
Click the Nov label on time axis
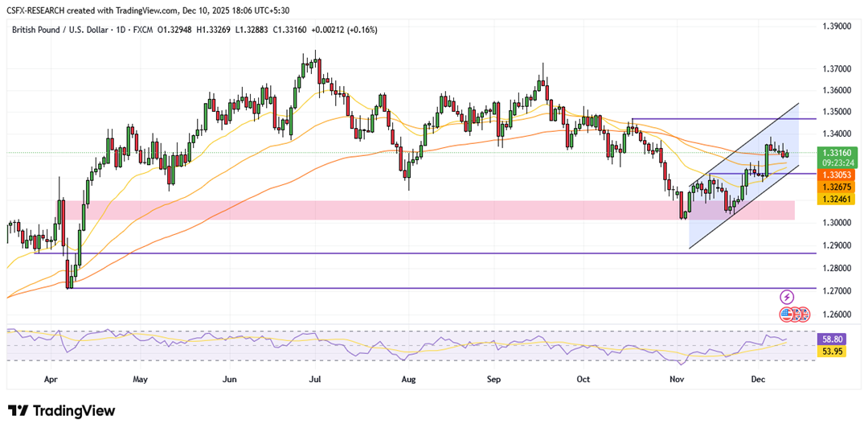[x=674, y=378]
